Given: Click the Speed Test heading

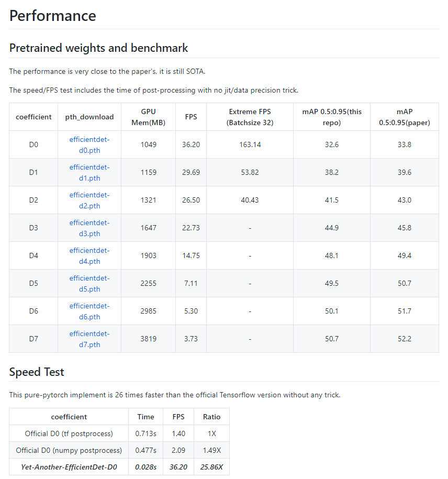Looking at the screenshot, I should [x=37, y=372].
